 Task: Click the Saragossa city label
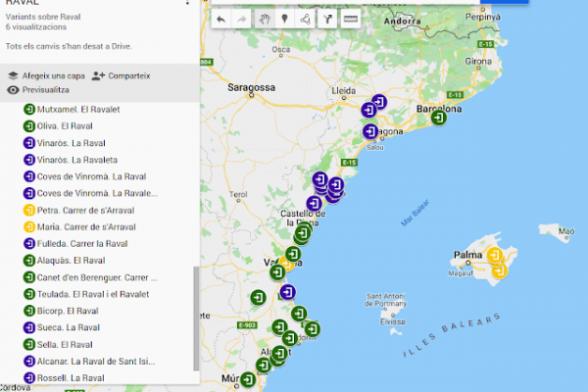click(x=251, y=87)
